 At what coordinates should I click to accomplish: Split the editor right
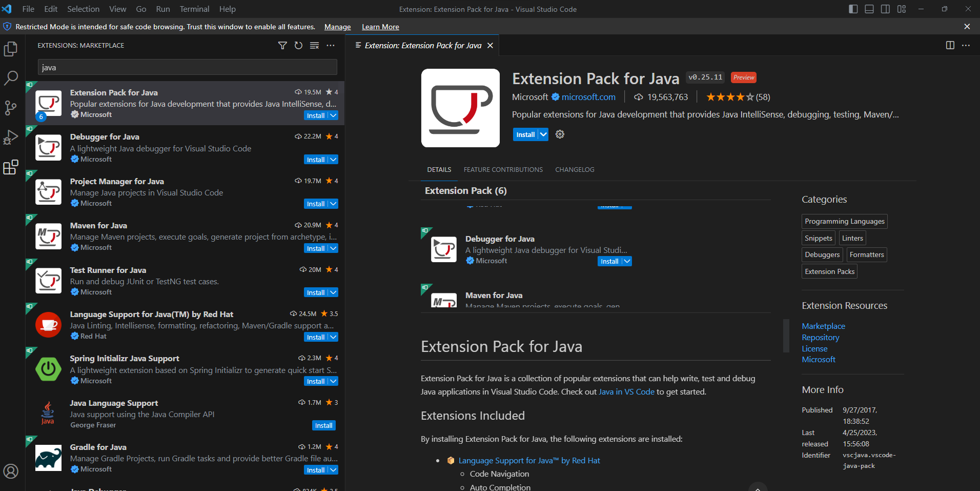click(950, 45)
